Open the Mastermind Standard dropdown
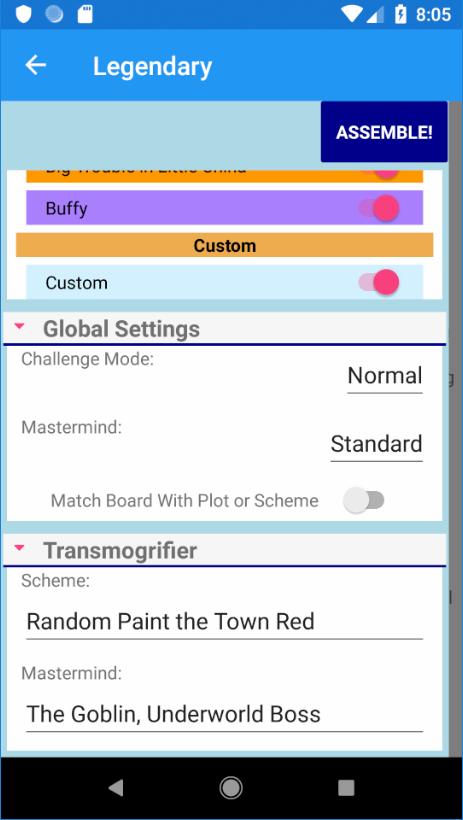 click(x=376, y=445)
